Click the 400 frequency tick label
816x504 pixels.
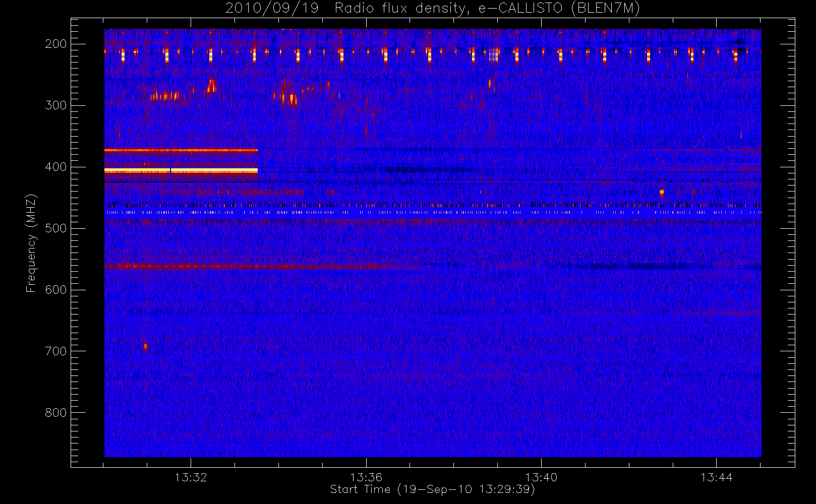tap(55, 167)
